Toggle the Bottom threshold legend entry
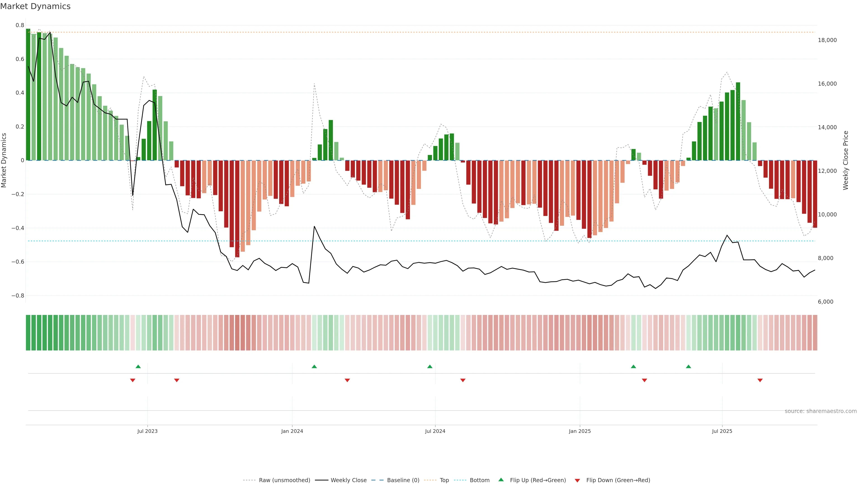This screenshot has height=488, width=868. pos(479,480)
